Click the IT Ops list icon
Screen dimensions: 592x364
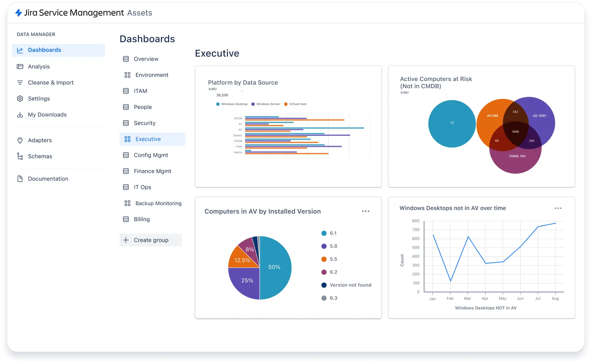point(126,187)
